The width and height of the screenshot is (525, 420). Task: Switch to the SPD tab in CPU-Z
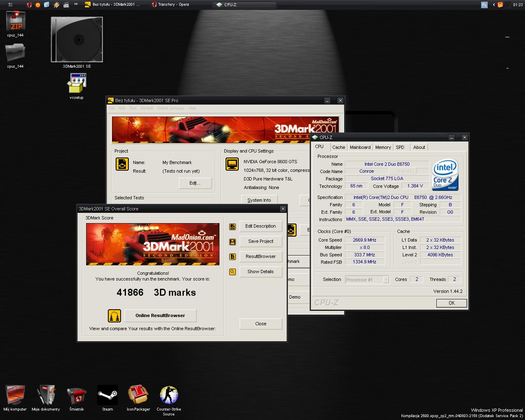click(400, 147)
